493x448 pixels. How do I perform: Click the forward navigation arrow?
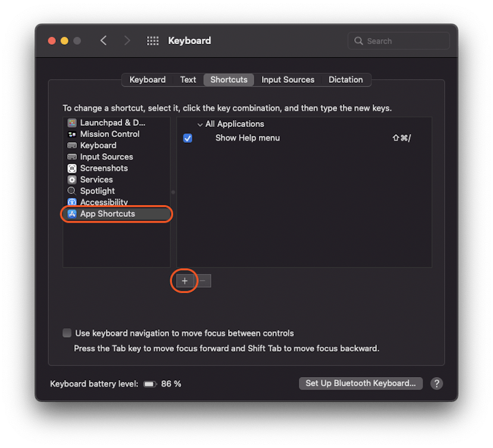[127, 41]
